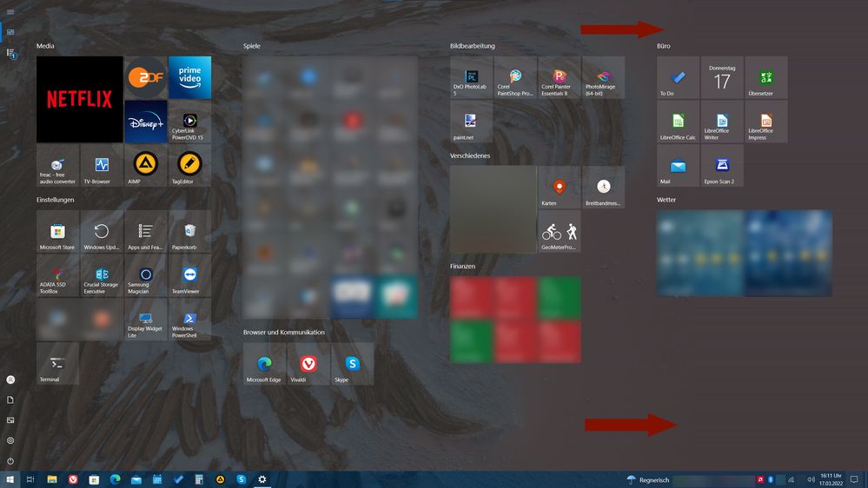Open the Action Center notifications icon
The width and height of the screenshot is (868, 488).
click(x=854, y=479)
